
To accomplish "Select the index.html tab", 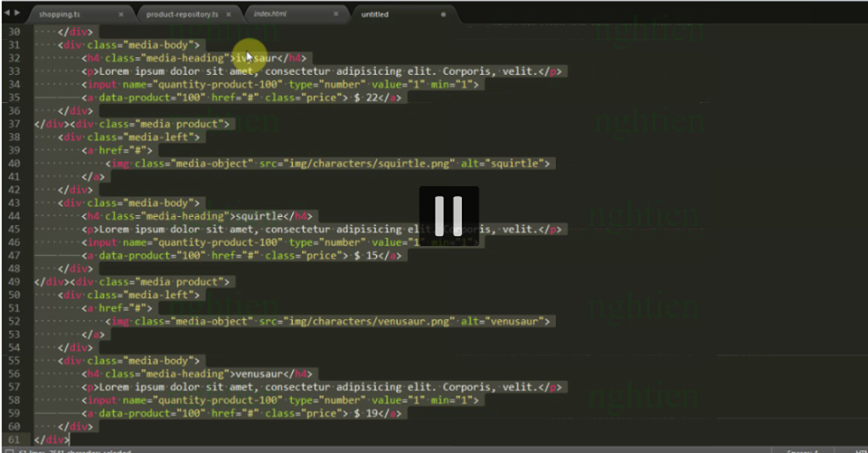I will click(271, 14).
